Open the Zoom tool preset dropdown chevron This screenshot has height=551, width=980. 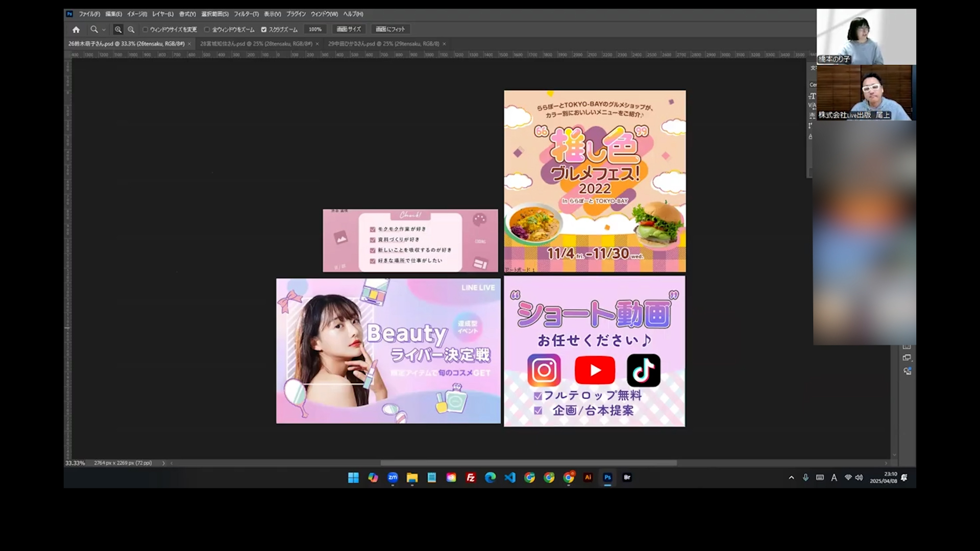tap(104, 30)
